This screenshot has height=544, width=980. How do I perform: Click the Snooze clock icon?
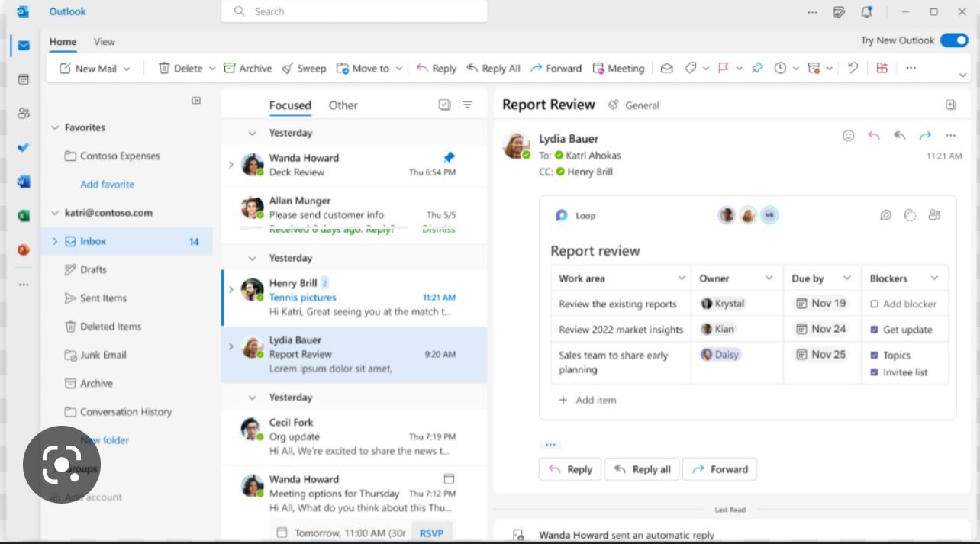pyautogui.click(x=780, y=68)
